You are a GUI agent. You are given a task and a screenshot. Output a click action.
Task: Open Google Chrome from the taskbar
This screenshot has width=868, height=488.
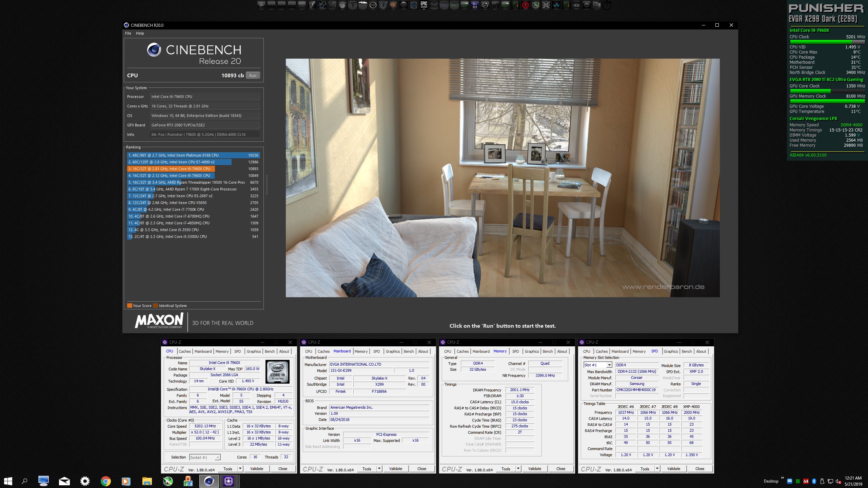[105, 481]
